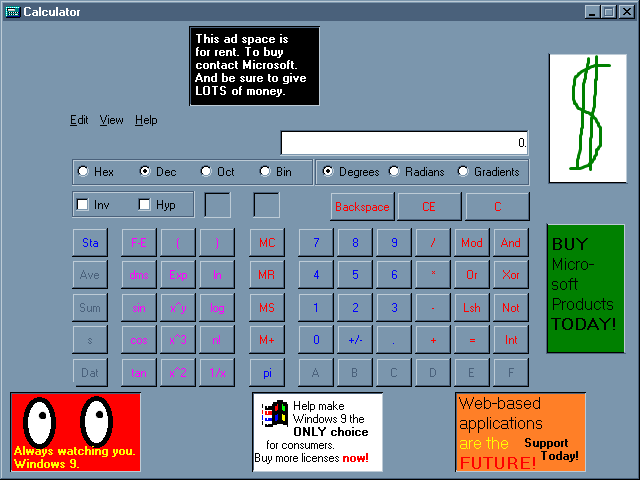Insert pi with the pi button
This screenshot has width=640, height=480.
pos(267,372)
